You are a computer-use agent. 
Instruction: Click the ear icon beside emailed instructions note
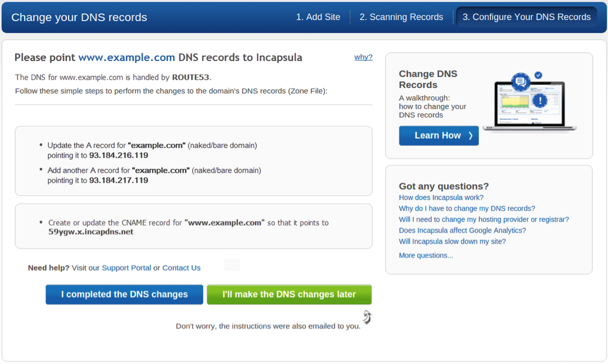[367, 317]
